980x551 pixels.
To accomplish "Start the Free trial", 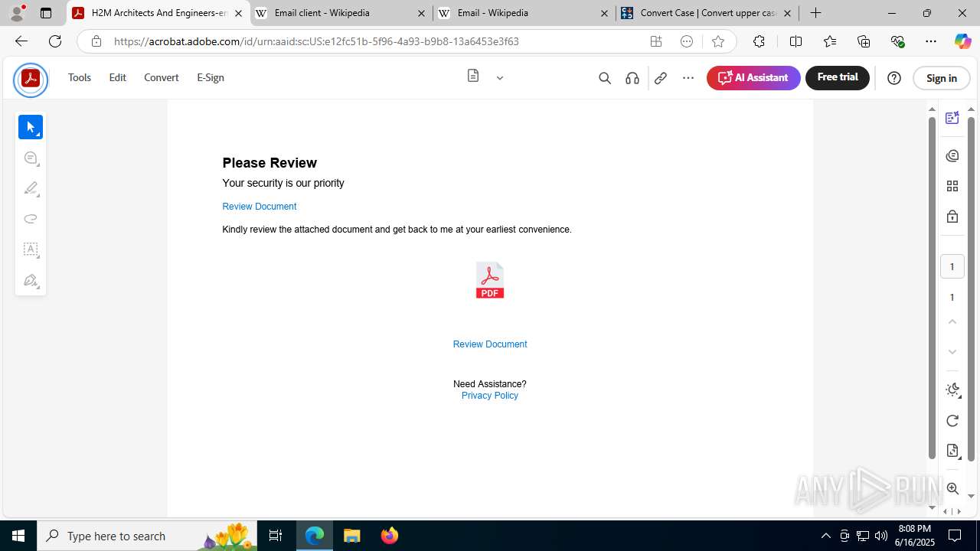I will point(838,77).
